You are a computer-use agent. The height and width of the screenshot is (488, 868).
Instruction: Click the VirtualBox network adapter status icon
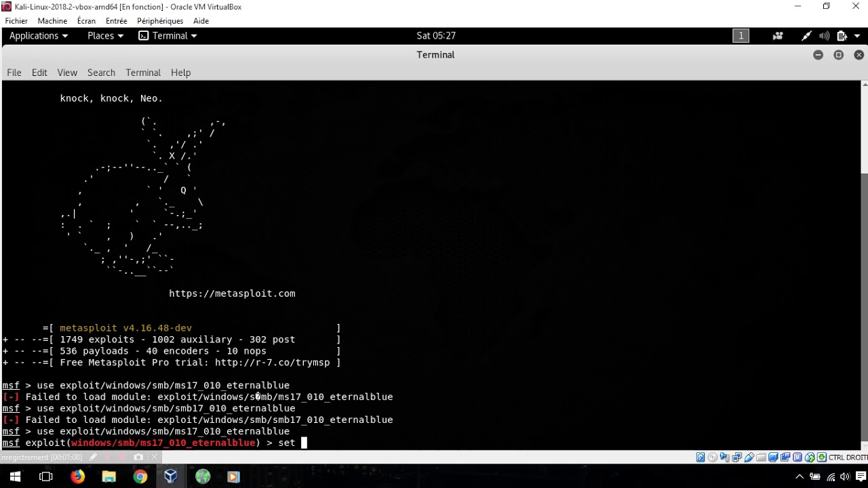[737, 457]
